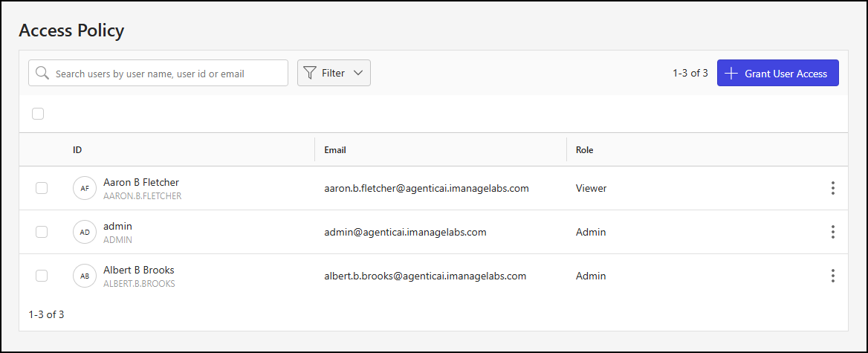The height and width of the screenshot is (353, 868).
Task: Click the Grant User Access button
Action: (777, 73)
